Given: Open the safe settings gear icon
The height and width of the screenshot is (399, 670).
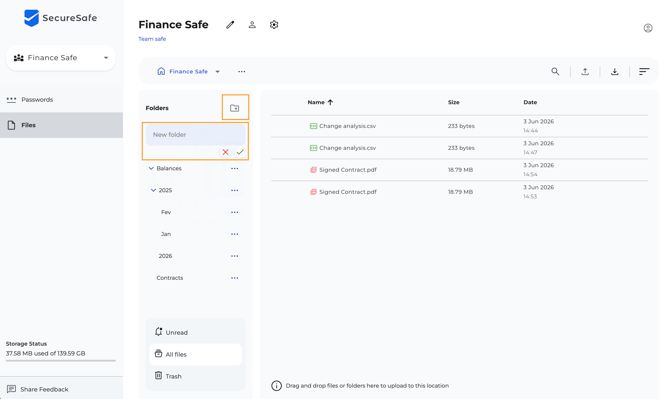Looking at the screenshot, I should [x=274, y=25].
